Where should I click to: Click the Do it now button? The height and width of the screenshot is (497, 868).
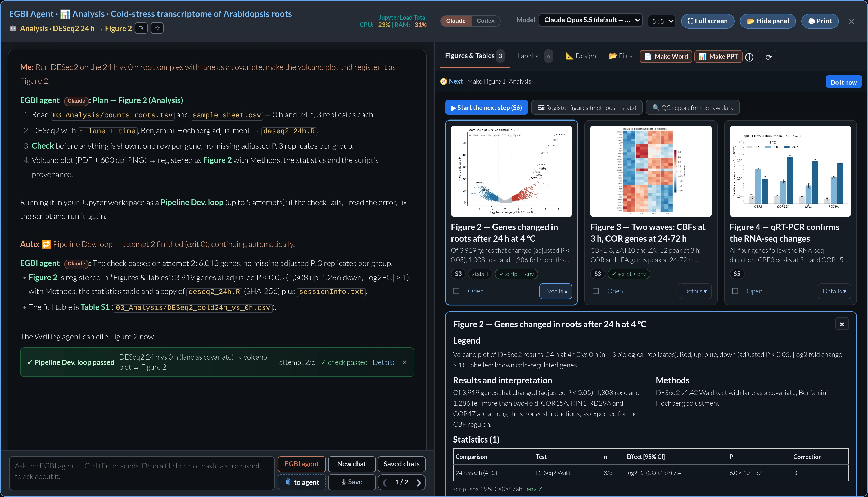pyautogui.click(x=843, y=82)
